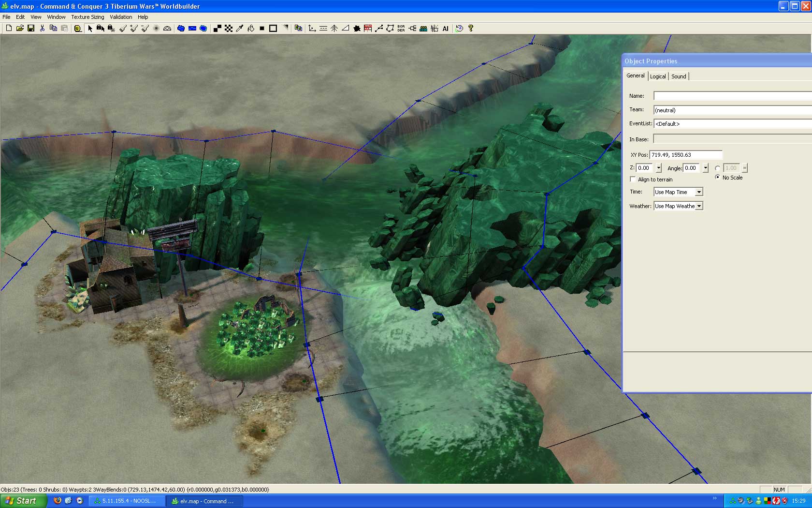Open the scripts tree icon
Image resolution: width=812 pixels, height=508 pixels.
pyautogui.click(x=412, y=29)
